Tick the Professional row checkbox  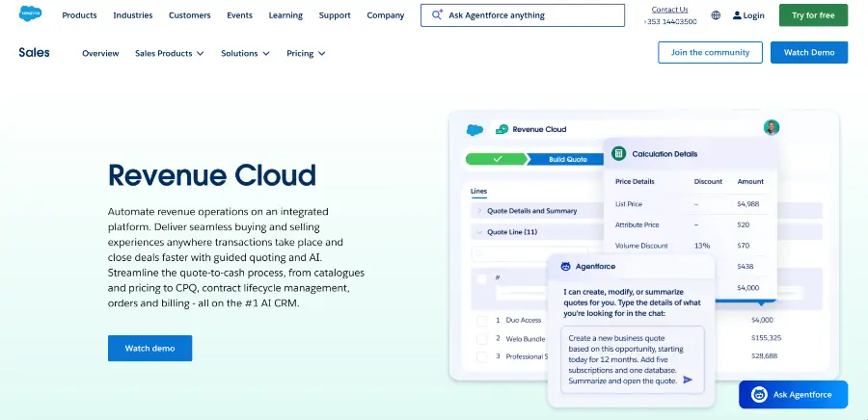coord(481,356)
